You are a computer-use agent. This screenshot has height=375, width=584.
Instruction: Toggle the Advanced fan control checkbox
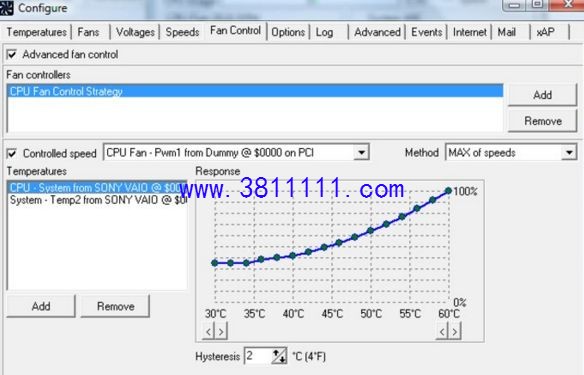click(12, 54)
